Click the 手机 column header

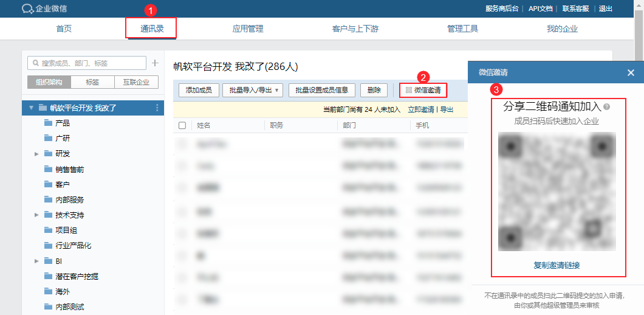pos(422,125)
